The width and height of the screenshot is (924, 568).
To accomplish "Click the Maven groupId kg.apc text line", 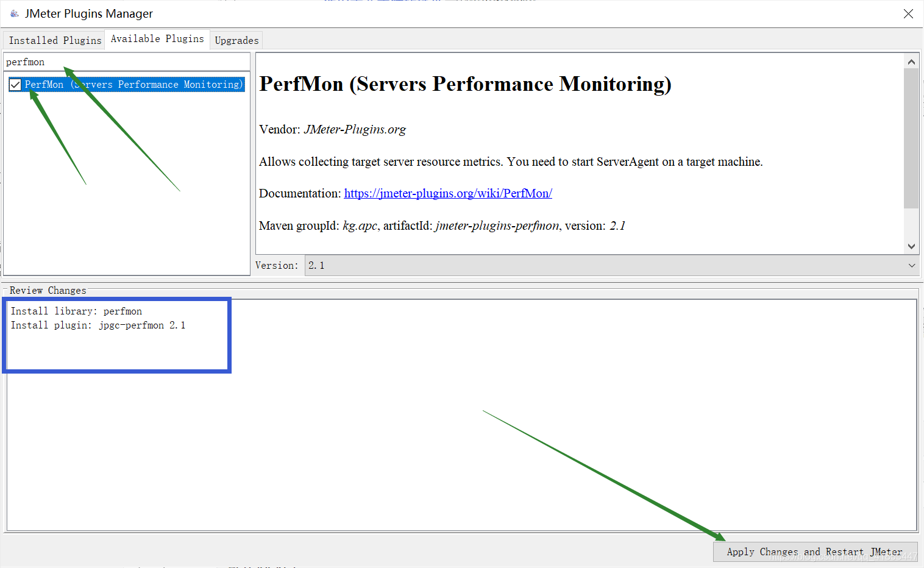I will [x=442, y=225].
